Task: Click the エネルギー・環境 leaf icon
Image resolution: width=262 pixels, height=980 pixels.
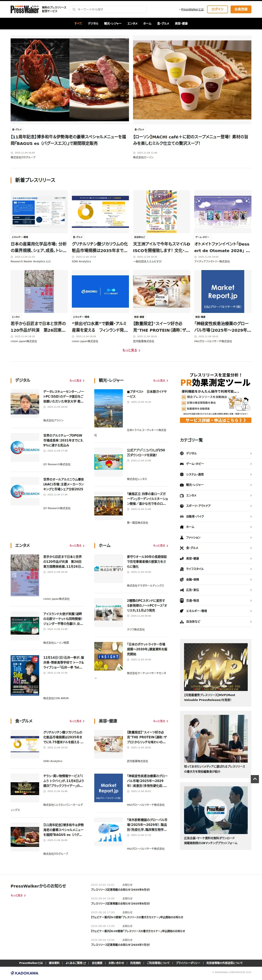Action: coord(182,611)
